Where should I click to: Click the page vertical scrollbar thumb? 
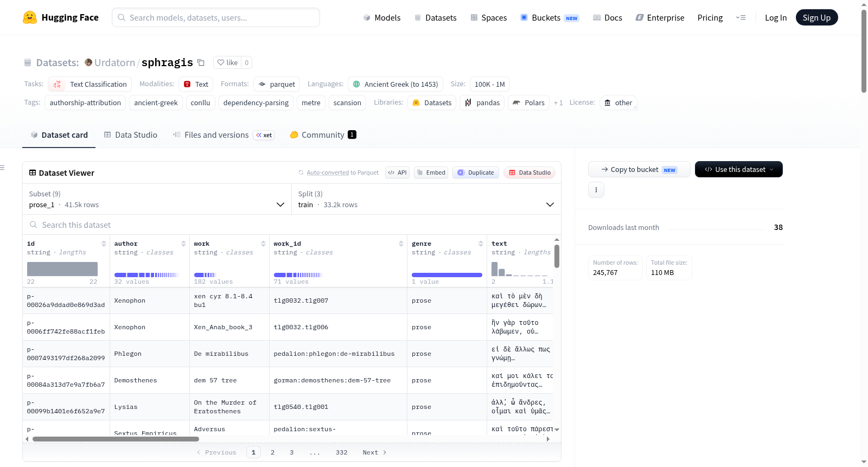[864, 51]
